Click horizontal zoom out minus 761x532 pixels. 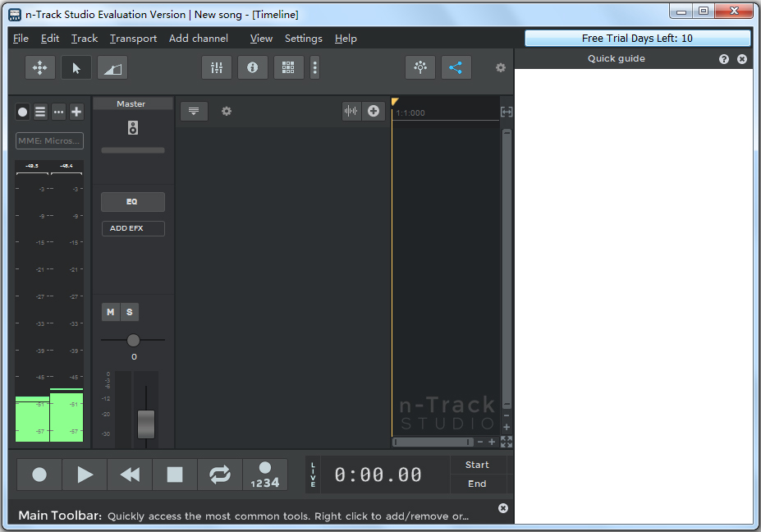(x=480, y=442)
